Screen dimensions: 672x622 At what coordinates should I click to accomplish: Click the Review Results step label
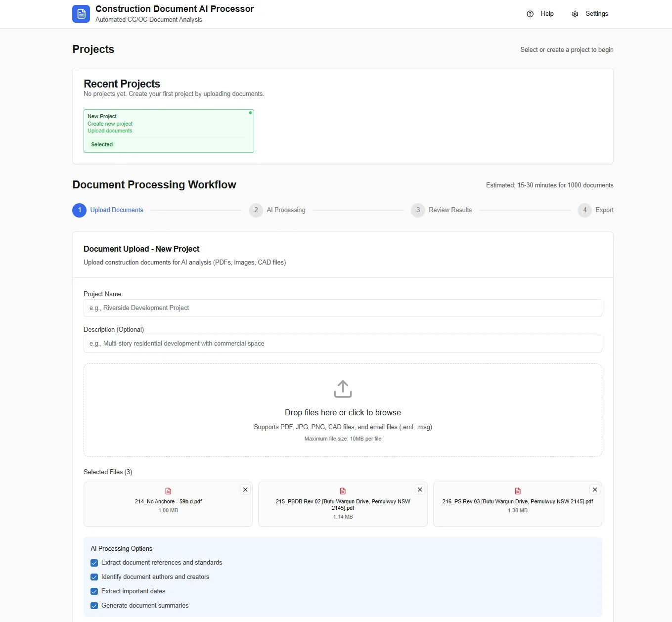pos(450,210)
